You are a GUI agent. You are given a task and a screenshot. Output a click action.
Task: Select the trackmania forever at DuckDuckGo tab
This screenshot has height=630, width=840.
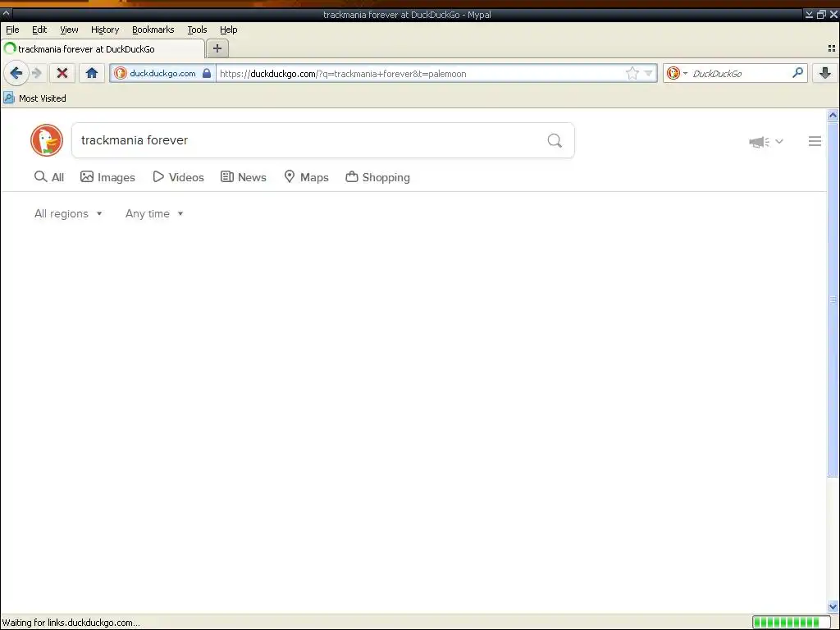[x=103, y=48]
